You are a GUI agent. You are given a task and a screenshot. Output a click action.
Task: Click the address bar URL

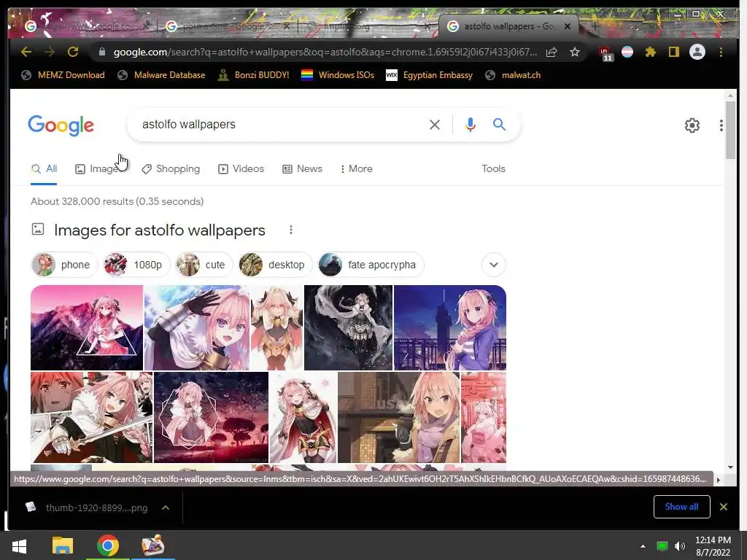click(325, 52)
